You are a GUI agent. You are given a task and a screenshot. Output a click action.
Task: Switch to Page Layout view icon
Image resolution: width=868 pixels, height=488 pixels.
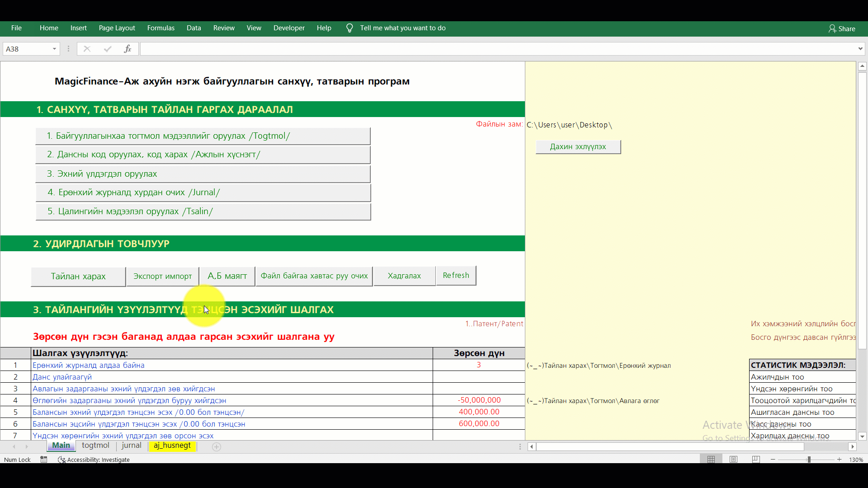(x=733, y=459)
